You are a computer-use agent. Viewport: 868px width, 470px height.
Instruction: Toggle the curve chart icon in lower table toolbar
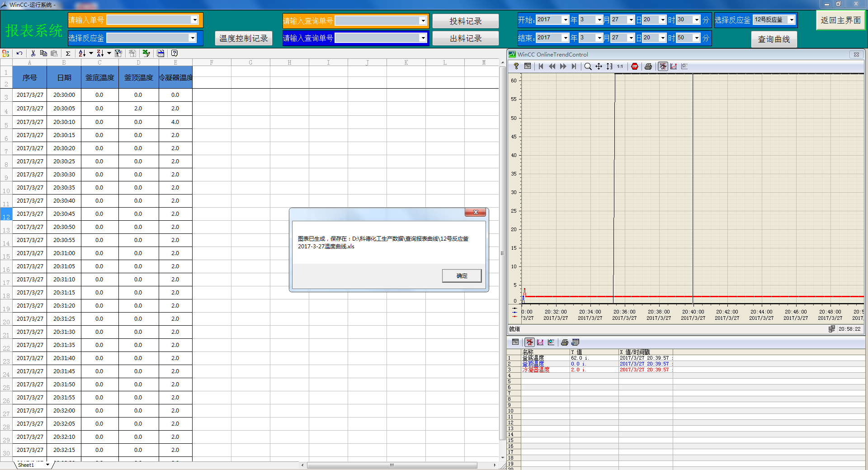tap(540, 342)
